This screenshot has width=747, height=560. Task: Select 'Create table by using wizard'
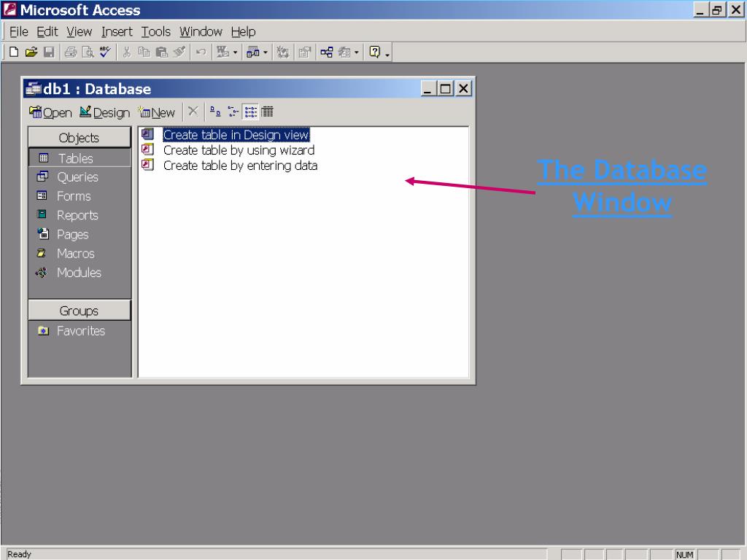pyautogui.click(x=239, y=150)
